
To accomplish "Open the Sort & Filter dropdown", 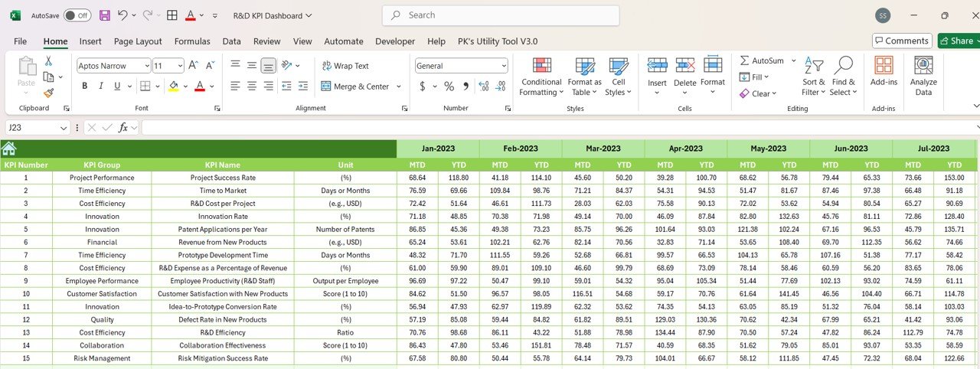I will click(813, 76).
